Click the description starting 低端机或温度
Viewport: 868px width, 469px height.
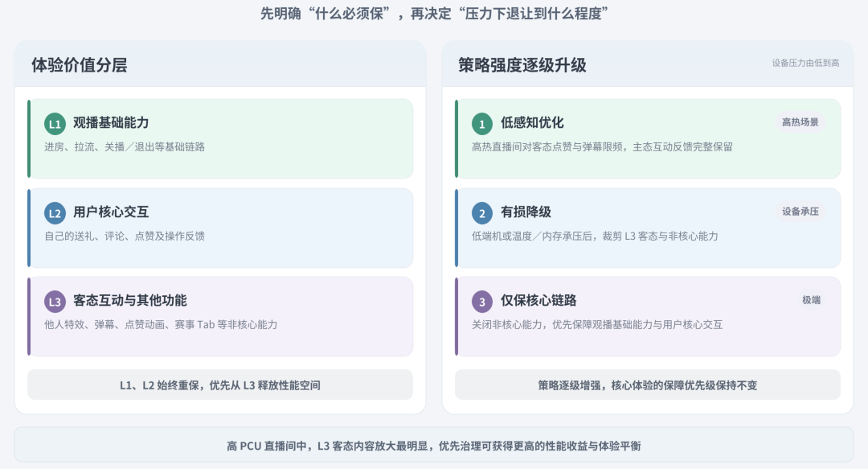point(595,237)
